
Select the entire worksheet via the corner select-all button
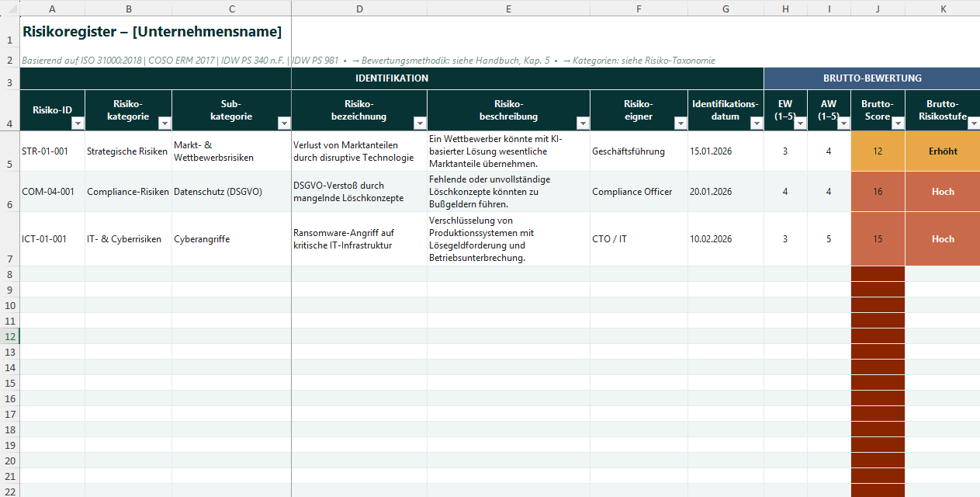[x=9, y=9]
